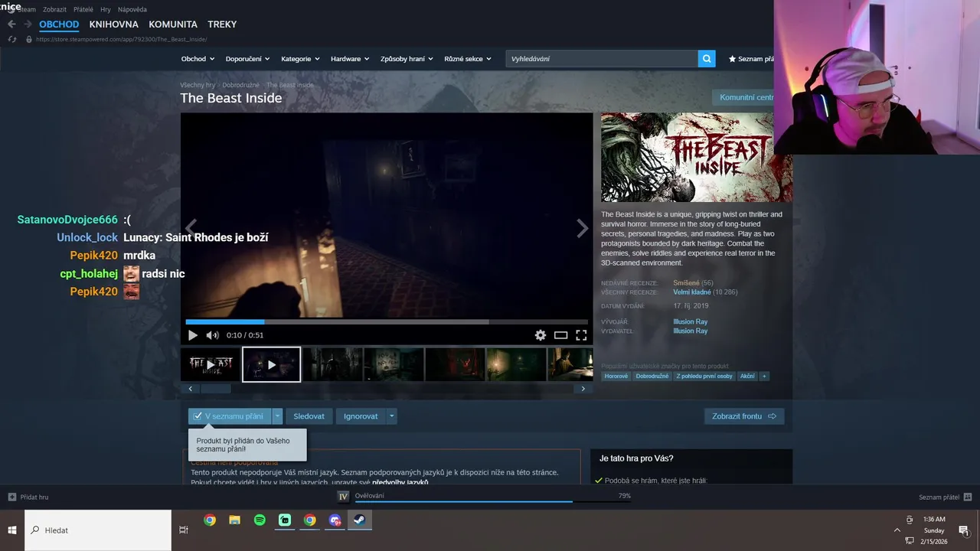The width and height of the screenshot is (980, 551).
Task: Seek in the trailer progress bar
Action: pos(387,322)
